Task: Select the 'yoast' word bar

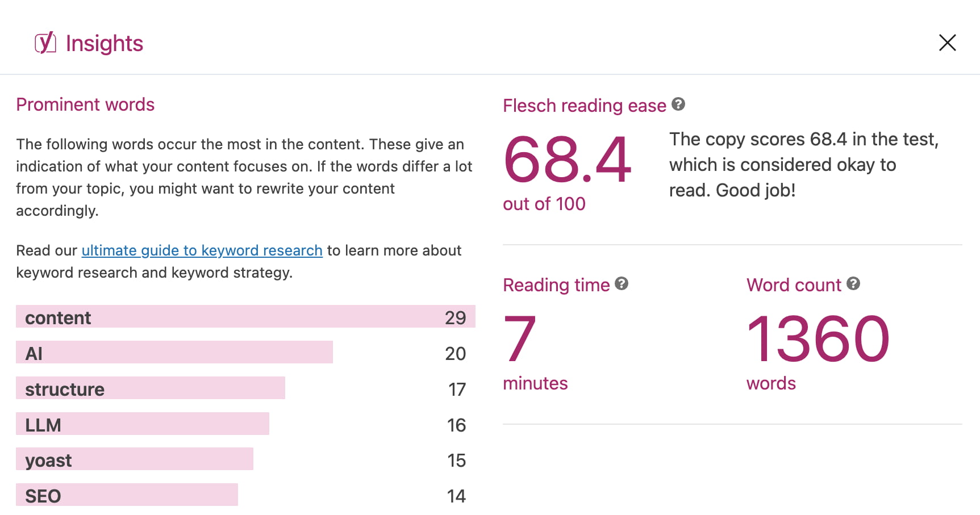Action: pyautogui.click(x=134, y=459)
